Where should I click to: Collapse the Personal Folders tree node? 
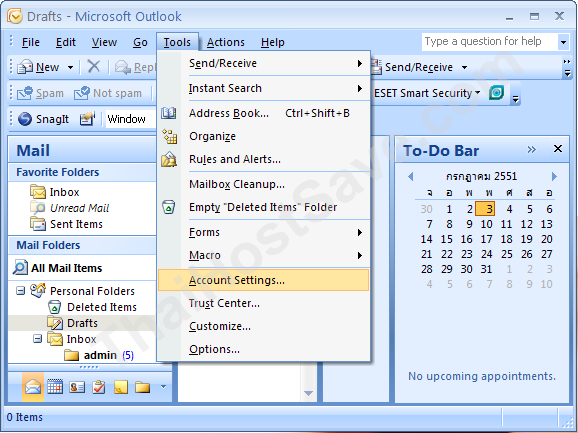point(21,291)
